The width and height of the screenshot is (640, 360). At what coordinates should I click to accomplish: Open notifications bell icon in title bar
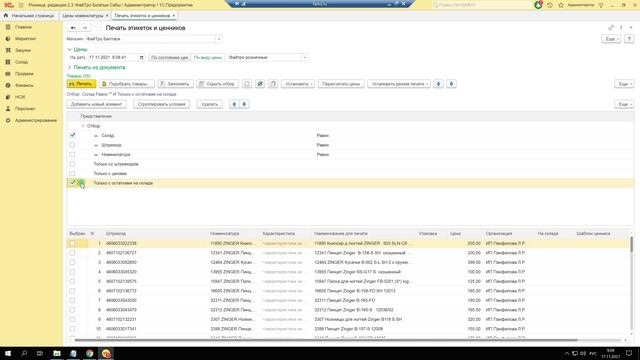tap(538, 5)
